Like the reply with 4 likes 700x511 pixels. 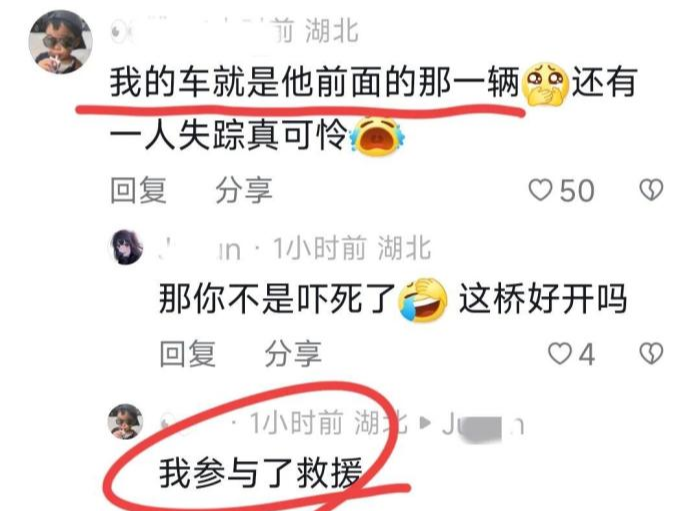point(559,354)
